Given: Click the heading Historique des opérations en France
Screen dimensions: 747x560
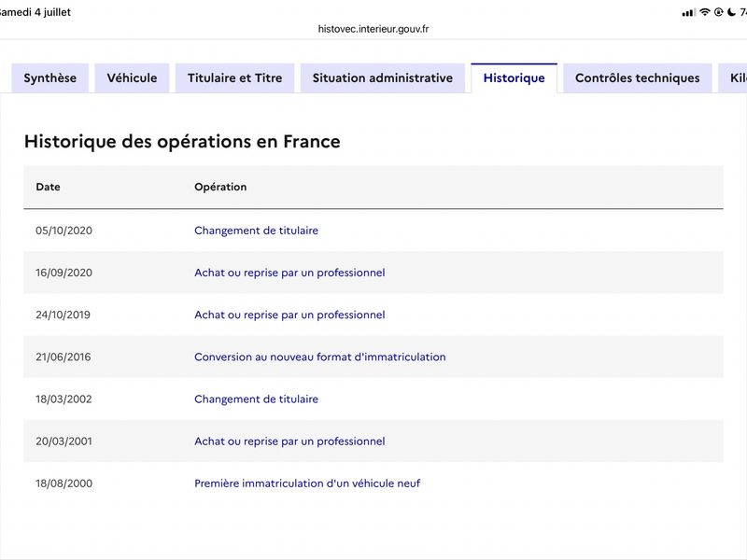Looking at the screenshot, I should [182, 142].
